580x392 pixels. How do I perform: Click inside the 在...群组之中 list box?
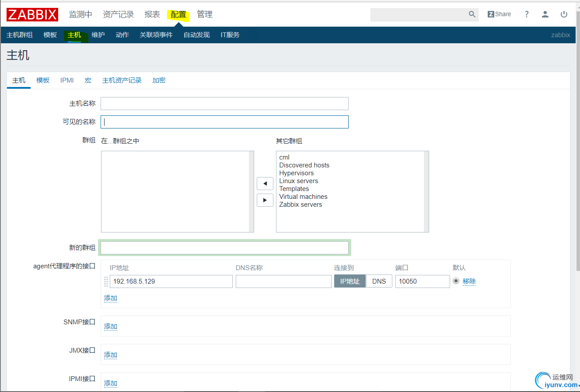[x=178, y=191]
